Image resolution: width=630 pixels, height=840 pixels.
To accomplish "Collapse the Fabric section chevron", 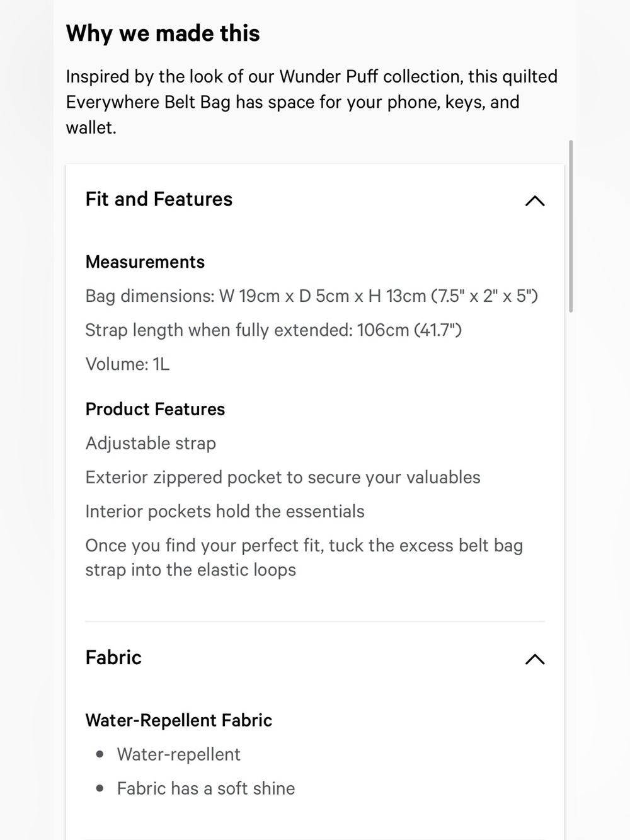I will (x=535, y=659).
